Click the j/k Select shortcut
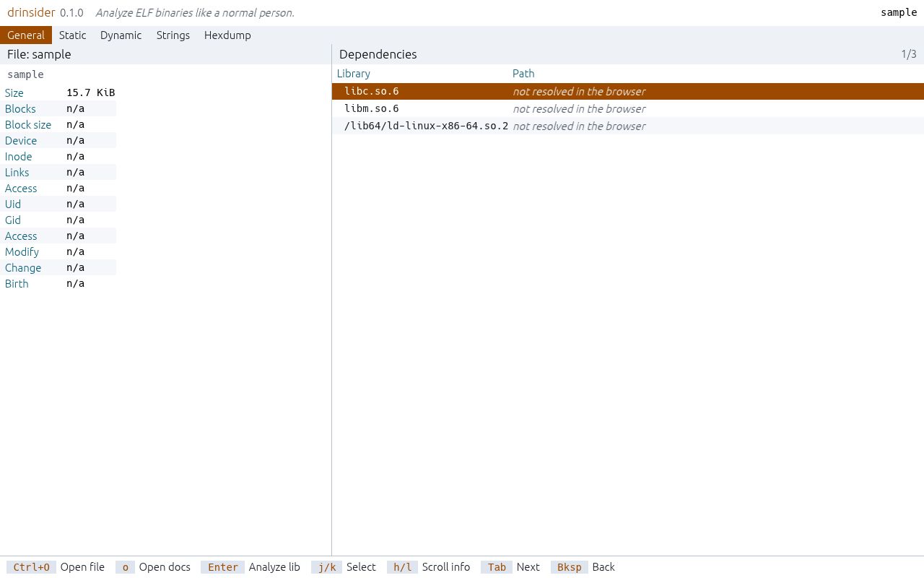The image size is (924, 578). (x=344, y=567)
